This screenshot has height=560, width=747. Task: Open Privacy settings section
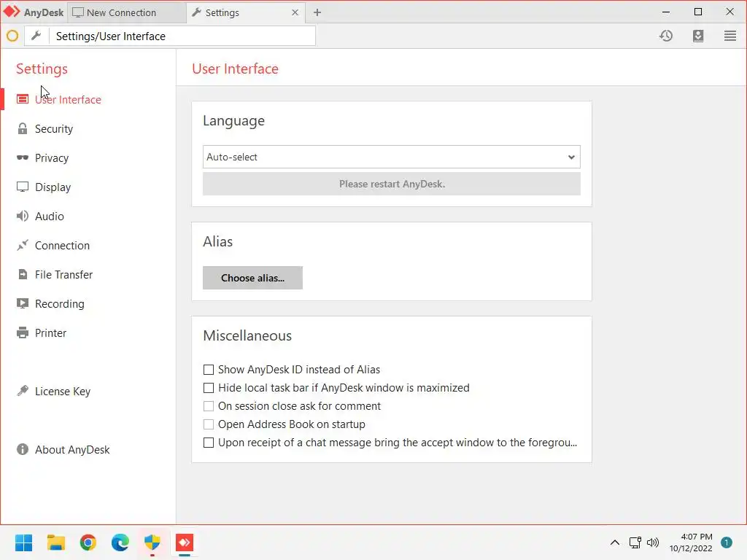click(52, 157)
